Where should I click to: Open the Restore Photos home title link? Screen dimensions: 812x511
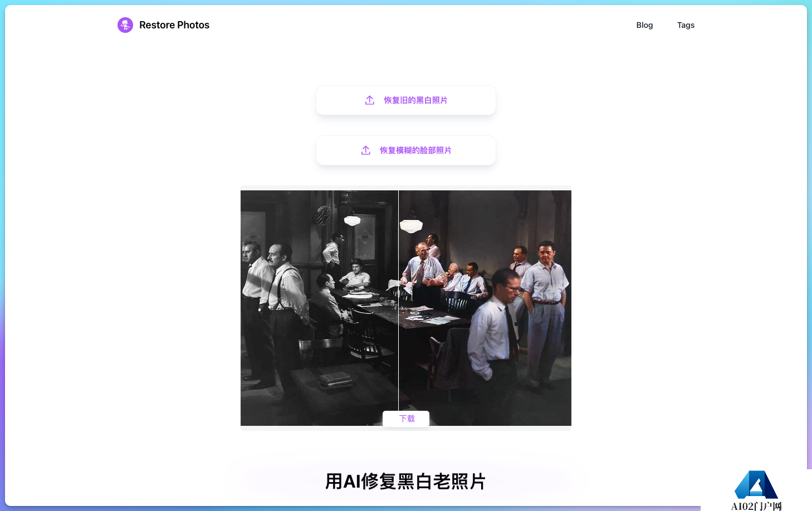[174, 25]
